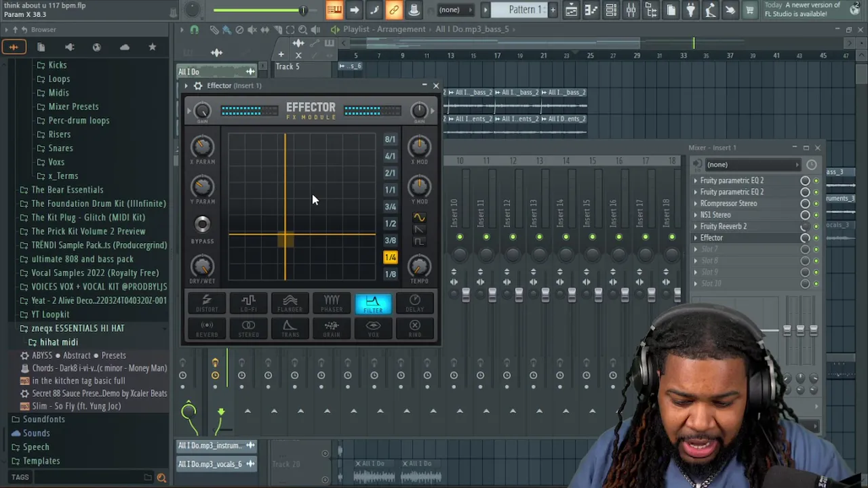Select the Vox effect in Effector
This screenshot has height=488, width=868.
[373, 329]
